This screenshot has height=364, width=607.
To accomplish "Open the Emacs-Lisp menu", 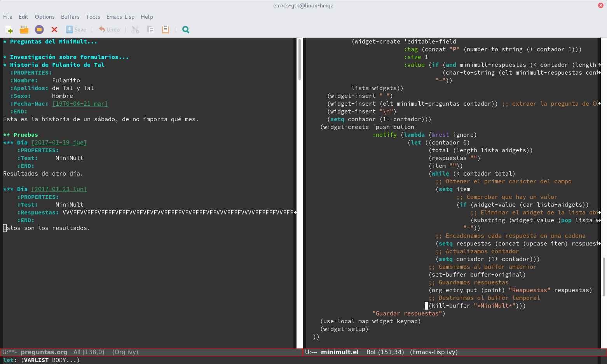I will pos(120,17).
